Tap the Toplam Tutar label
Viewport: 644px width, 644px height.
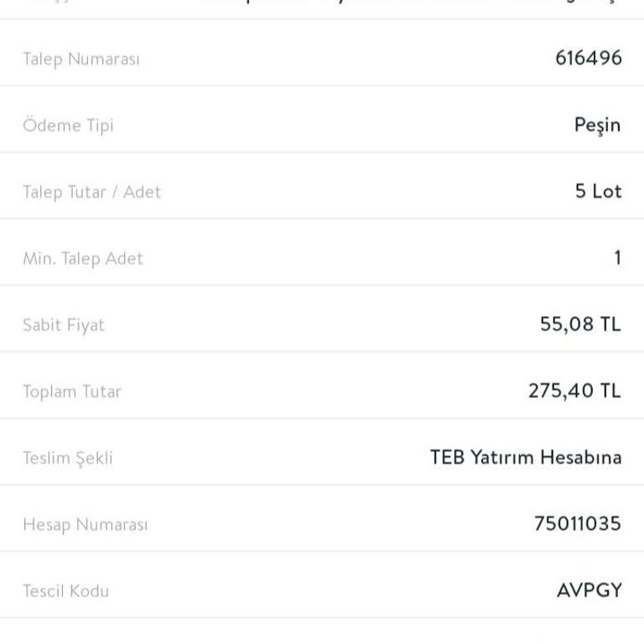72,392
